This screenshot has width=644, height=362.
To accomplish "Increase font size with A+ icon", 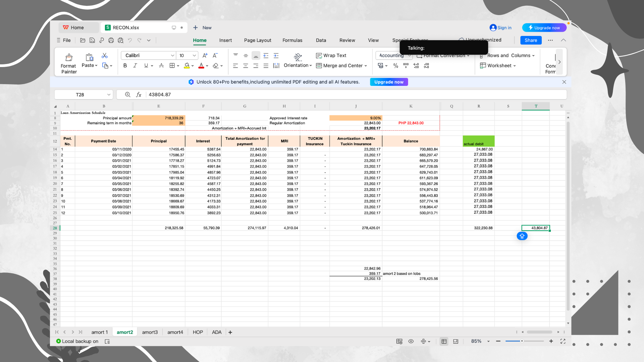I will coord(205,56).
